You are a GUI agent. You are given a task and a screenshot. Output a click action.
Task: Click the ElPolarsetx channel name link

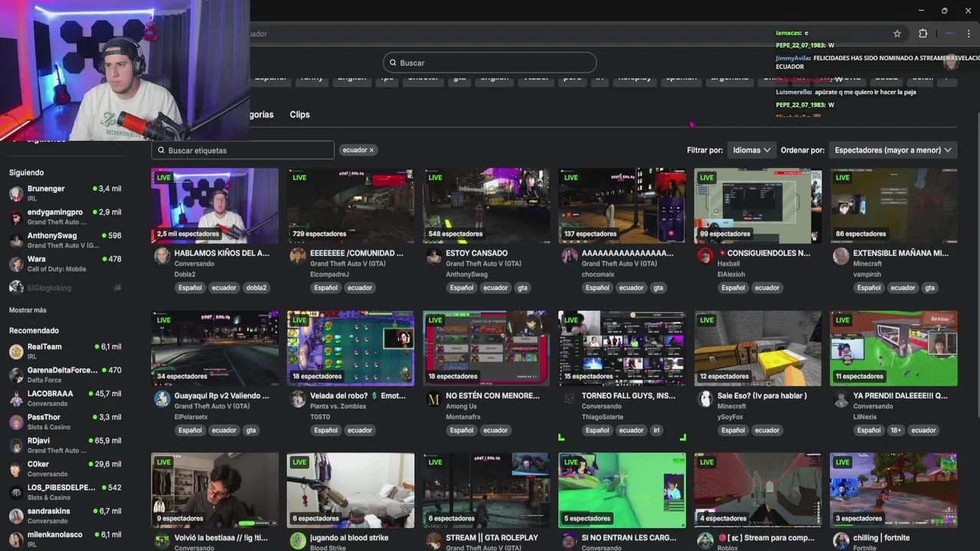[191, 417]
